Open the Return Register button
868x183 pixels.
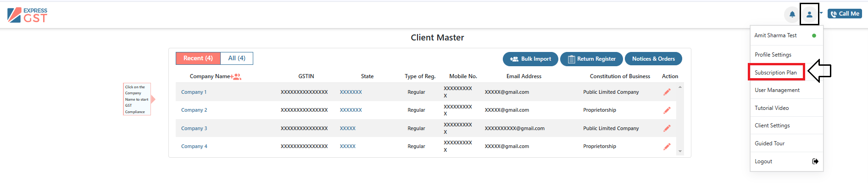click(591, 59)
